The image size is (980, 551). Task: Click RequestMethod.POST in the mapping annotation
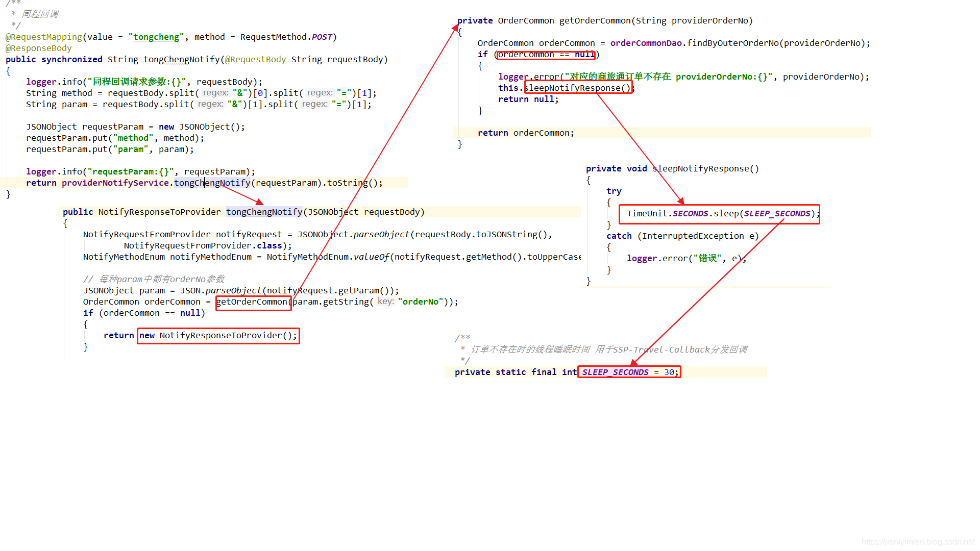click(286, 37)
